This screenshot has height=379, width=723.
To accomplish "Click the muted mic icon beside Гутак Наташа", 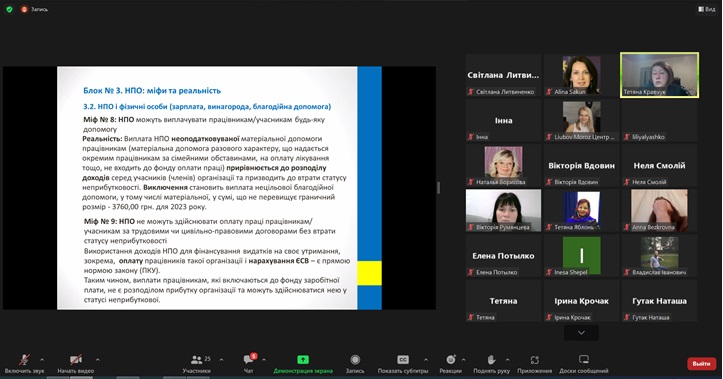I will pyautogui.click(x=627, y=318).
